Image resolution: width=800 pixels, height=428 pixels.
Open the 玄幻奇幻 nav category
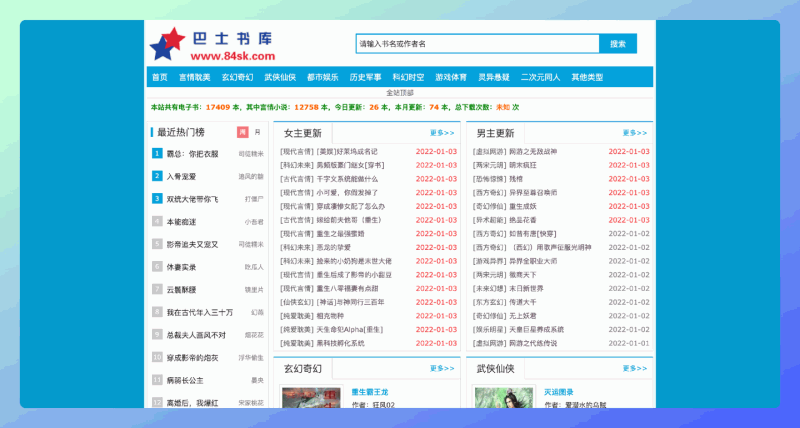coord(237,77)
